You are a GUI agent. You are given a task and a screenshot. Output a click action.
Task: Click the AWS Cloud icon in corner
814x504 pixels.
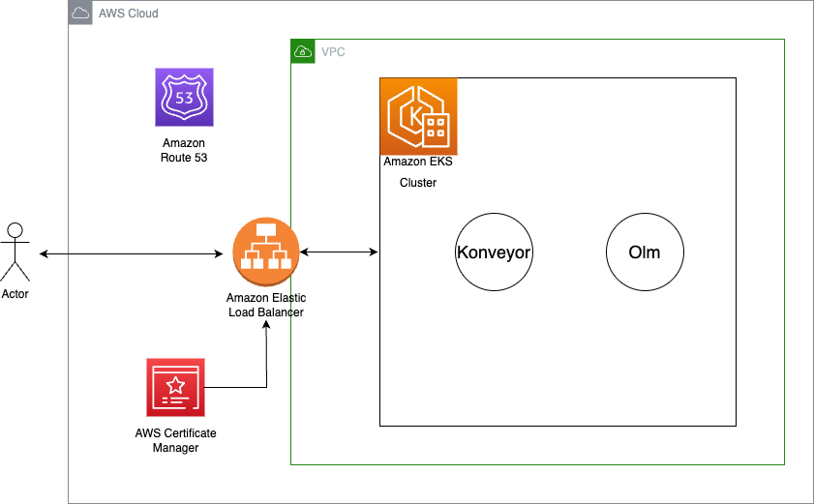click(80, 14)
